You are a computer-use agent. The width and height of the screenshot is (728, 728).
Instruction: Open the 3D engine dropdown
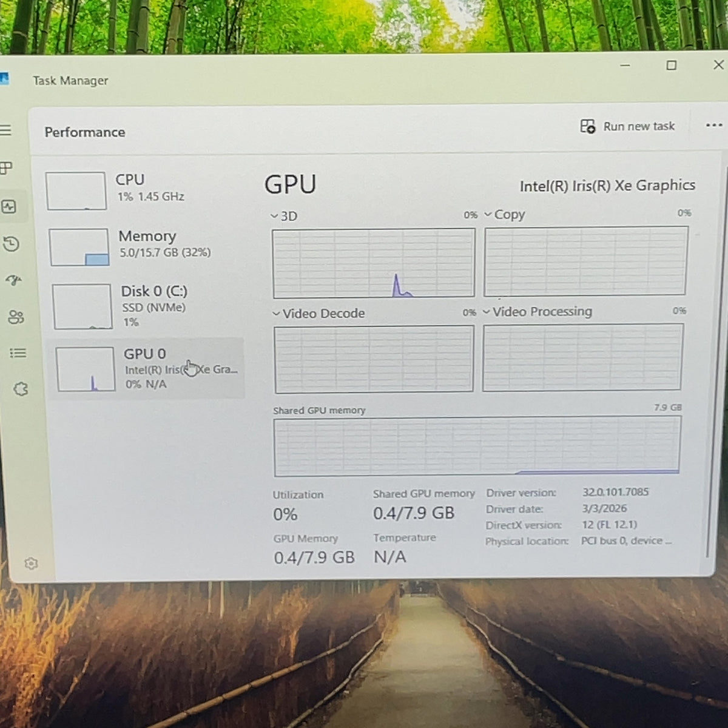pyautogui.click(x=284, y=216)
